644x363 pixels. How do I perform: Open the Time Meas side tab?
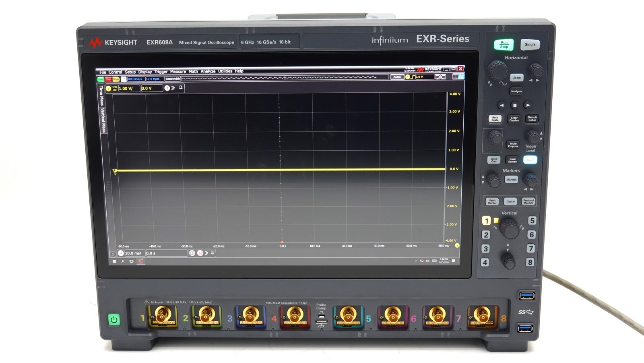click(x=101, y=96)
